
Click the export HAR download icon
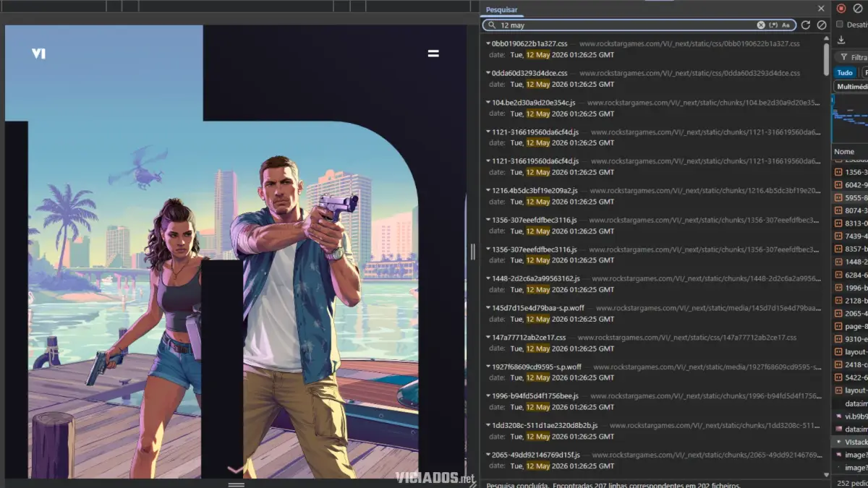[x=841, y=40]
